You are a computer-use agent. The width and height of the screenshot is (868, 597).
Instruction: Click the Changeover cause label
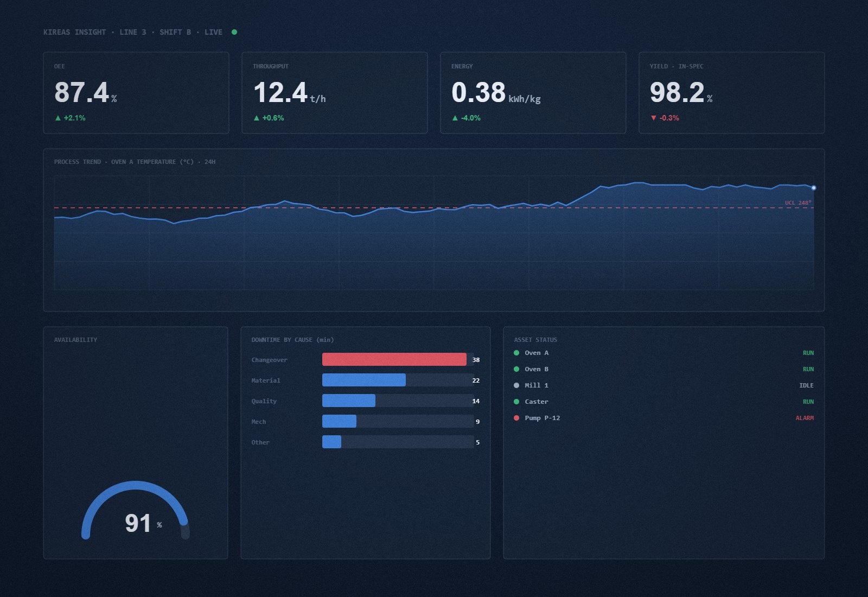[x=269, y=360]
